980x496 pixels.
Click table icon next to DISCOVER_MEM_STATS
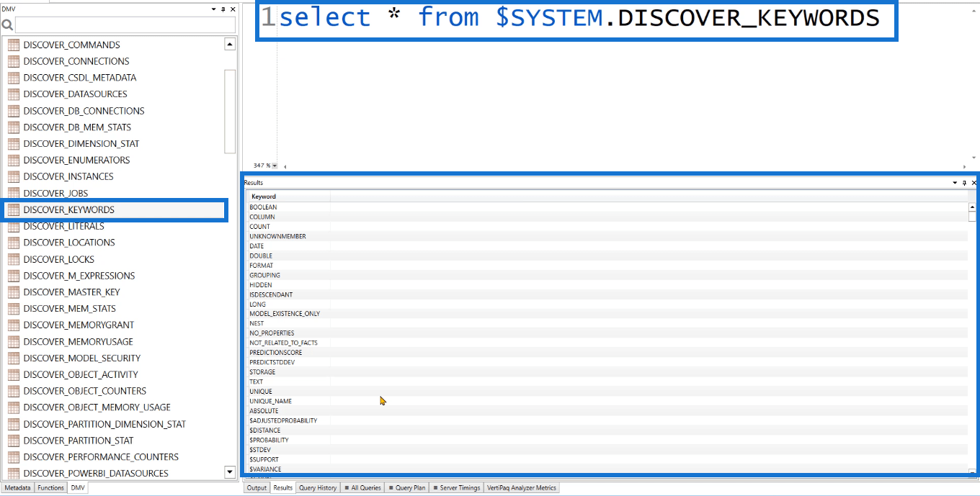click(14, 309)
